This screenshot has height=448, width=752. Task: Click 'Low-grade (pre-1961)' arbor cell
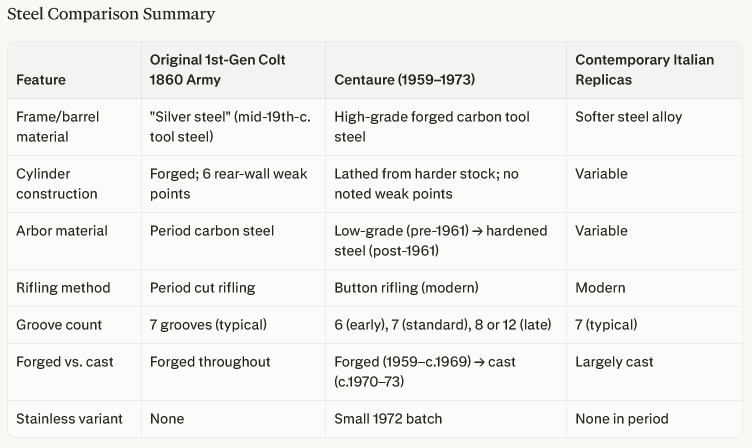pyautogui.click(x=440, y=241)
